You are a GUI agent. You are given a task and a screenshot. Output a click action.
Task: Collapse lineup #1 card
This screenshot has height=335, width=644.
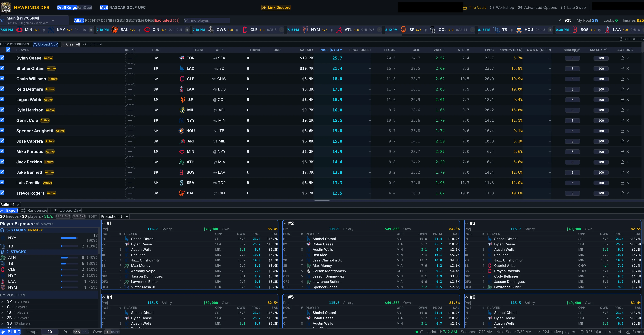(103, 223)
